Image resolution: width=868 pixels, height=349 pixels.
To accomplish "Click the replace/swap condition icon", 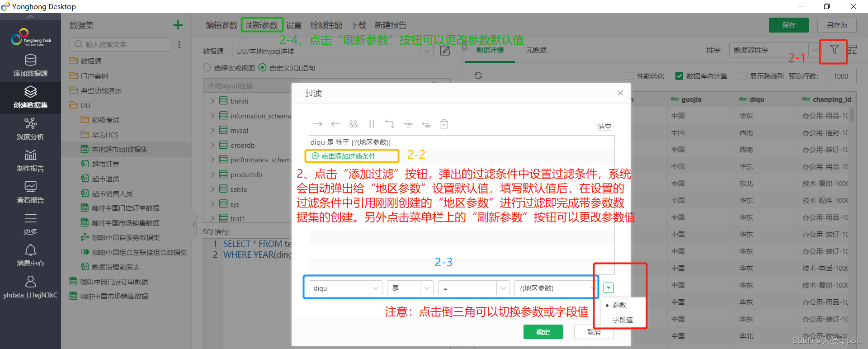I will click(x=390, y=124).
